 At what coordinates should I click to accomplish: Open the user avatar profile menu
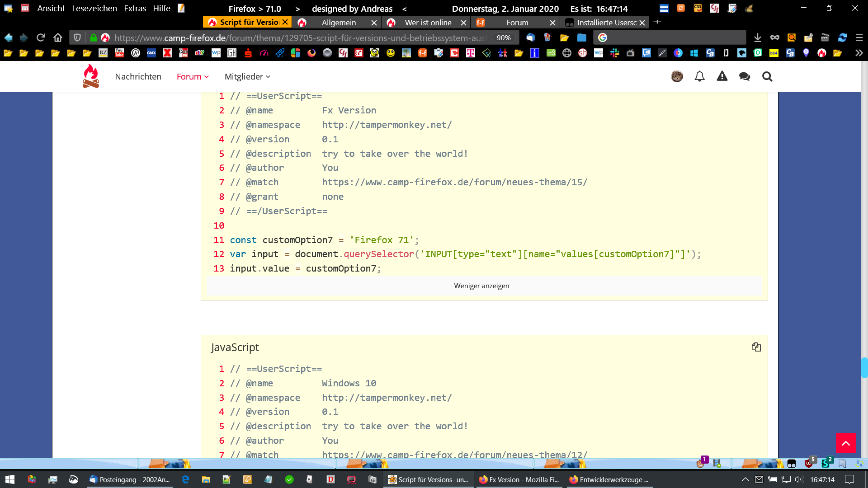point(677,76)
